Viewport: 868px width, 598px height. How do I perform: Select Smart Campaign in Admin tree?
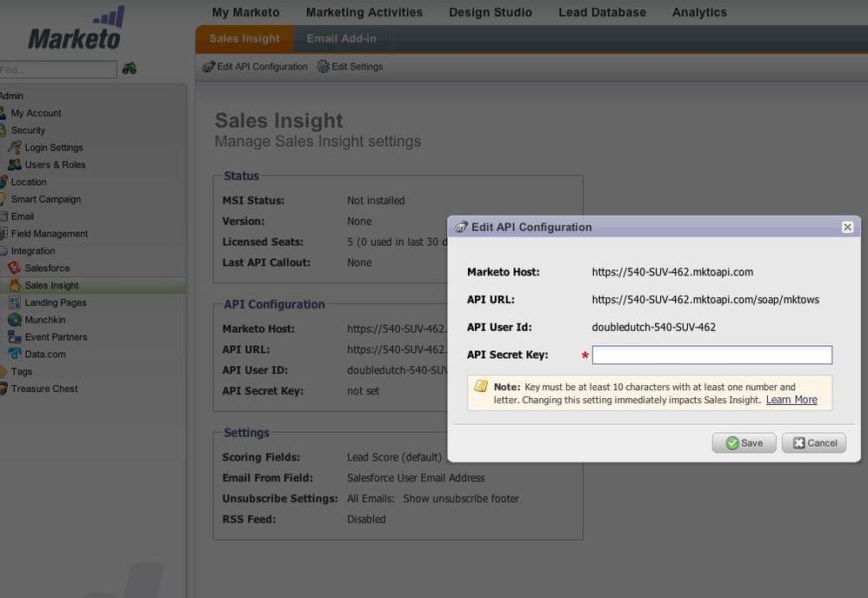[x=46, y=199]
